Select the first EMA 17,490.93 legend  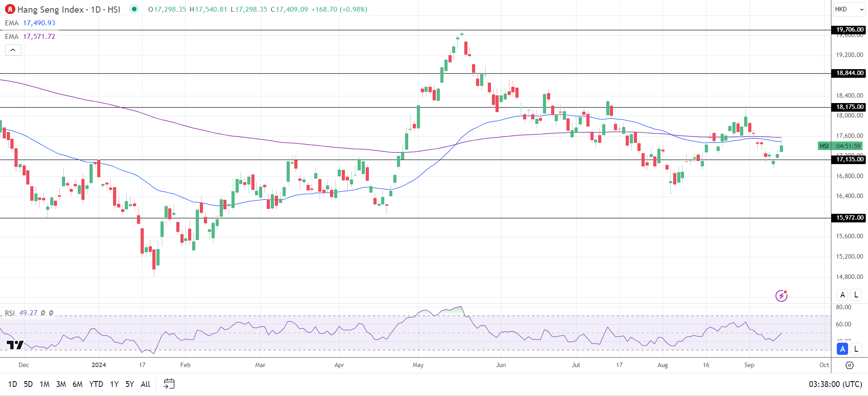[30, 23]
